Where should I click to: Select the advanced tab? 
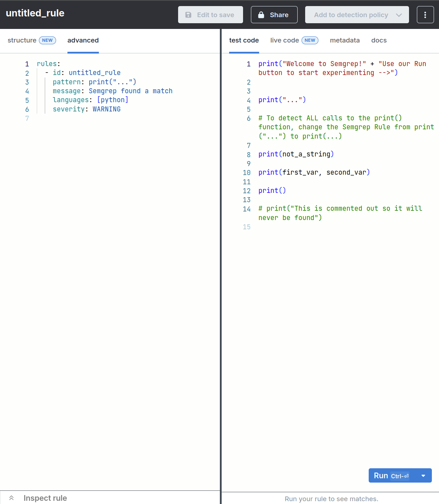click(83, 40)
